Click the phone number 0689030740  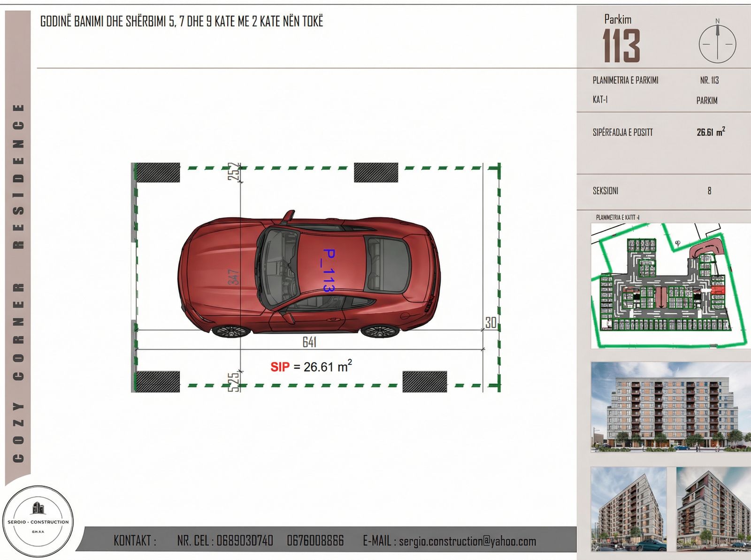point(244,541)
